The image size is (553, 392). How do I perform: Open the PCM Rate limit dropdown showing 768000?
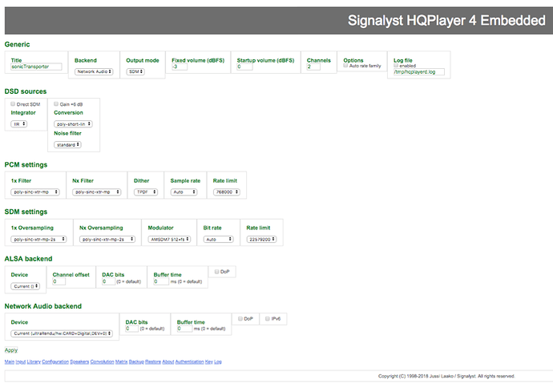227,192
